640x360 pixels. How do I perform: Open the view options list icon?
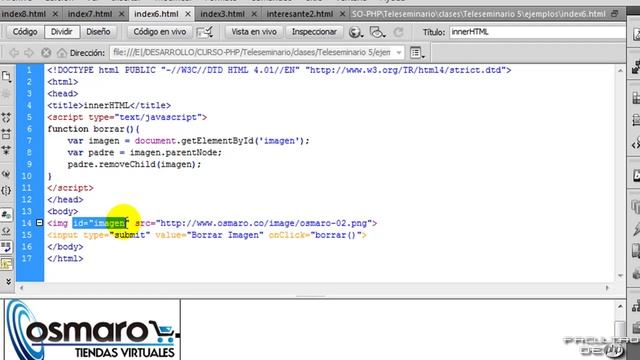pyautogui.click(x=417, y=53)
